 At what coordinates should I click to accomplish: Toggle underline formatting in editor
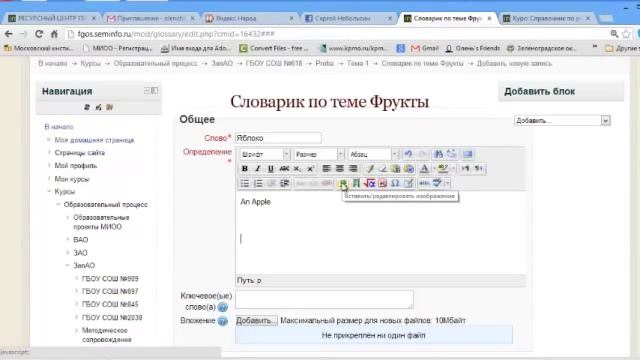pyautogui.click(x=271, y=169)
